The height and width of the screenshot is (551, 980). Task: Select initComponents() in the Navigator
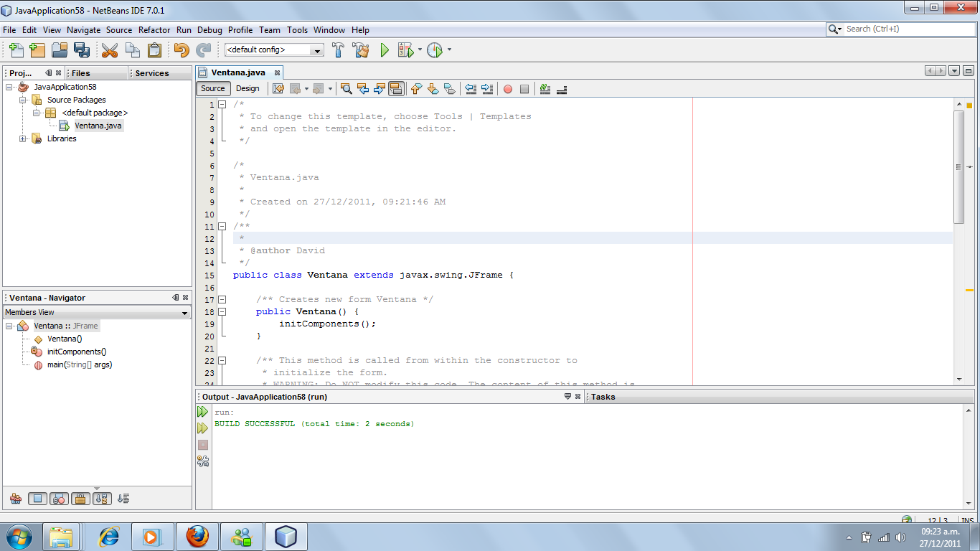click(x=77, y=352)
